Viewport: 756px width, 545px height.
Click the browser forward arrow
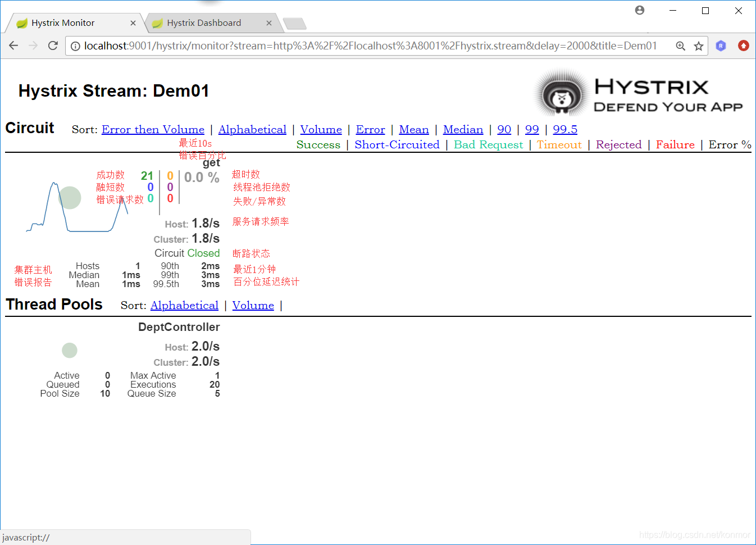pos(33,46)
